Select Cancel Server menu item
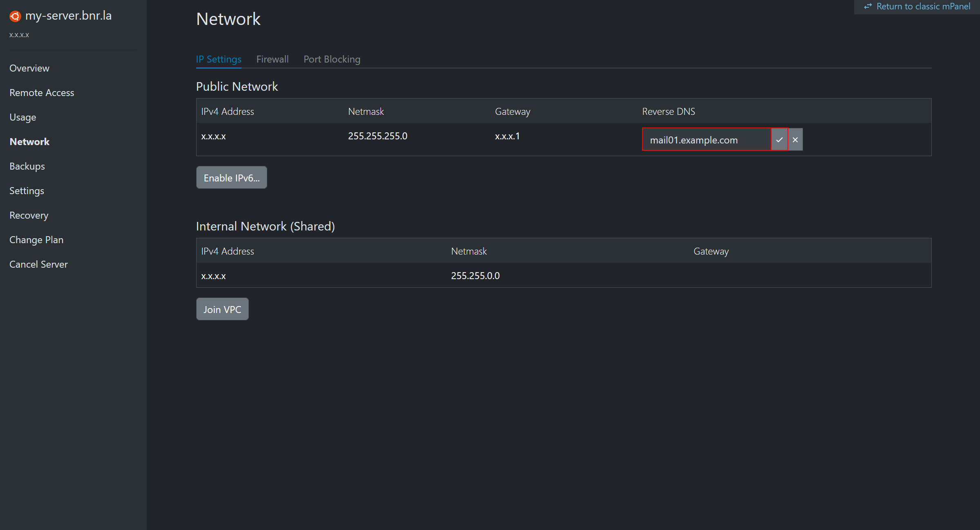This screenshot has width=980, height=530. (x=38, y=264)
